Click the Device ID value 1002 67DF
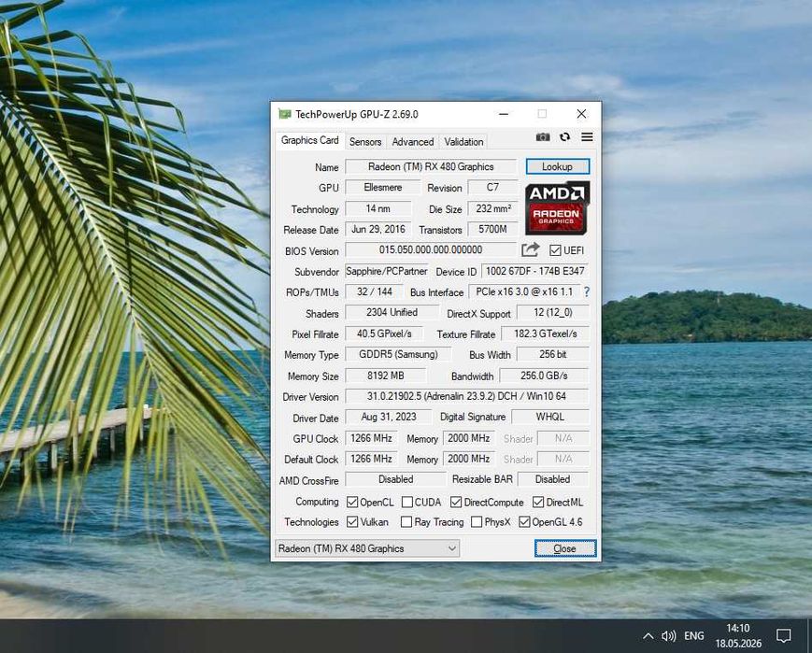The image size is (812, 653). point(534,271)
